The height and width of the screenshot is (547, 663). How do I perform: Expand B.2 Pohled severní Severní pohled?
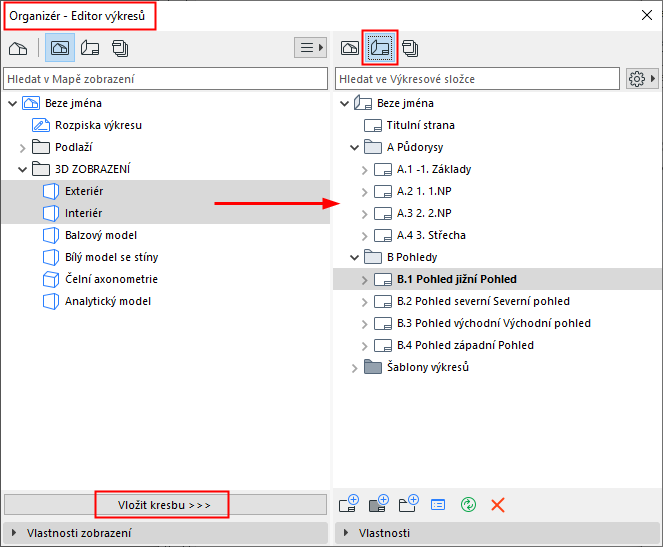[364, 302]
